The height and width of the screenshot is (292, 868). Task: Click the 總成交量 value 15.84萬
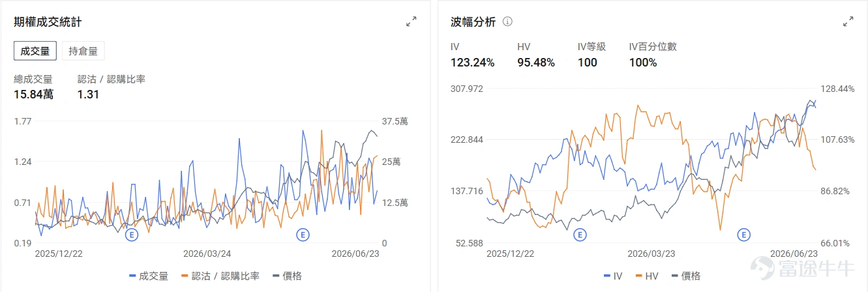34,95
